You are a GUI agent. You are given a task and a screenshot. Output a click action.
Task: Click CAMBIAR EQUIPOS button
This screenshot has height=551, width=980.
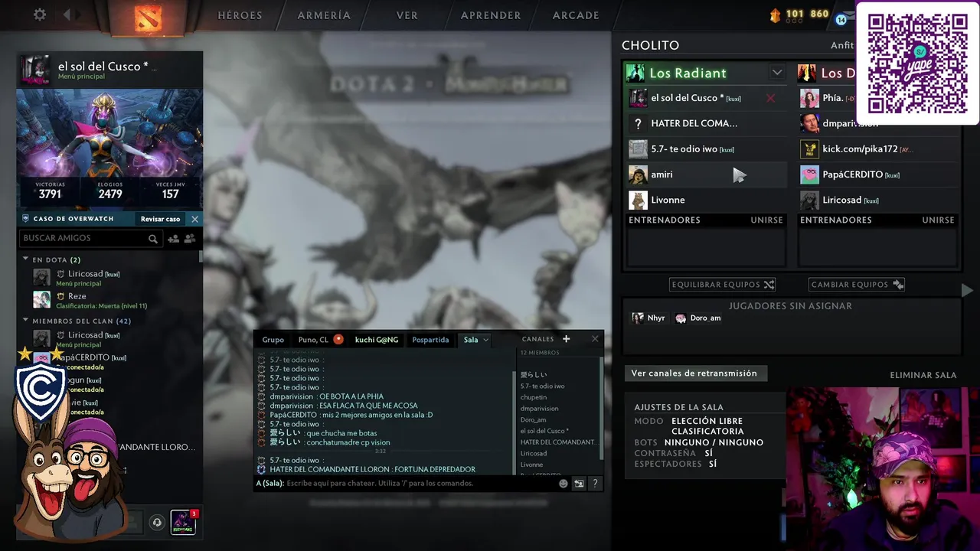857,285
